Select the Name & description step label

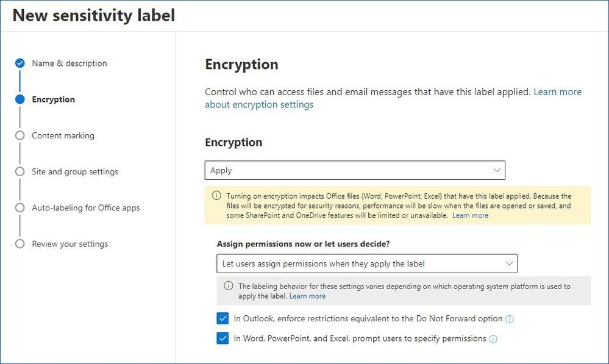[x=69, y=63]
